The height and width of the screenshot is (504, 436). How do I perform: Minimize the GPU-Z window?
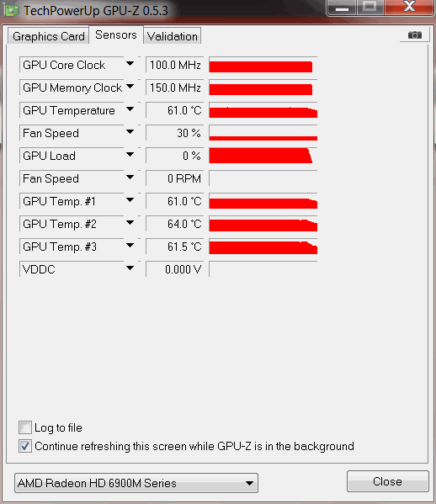[342, 8]
